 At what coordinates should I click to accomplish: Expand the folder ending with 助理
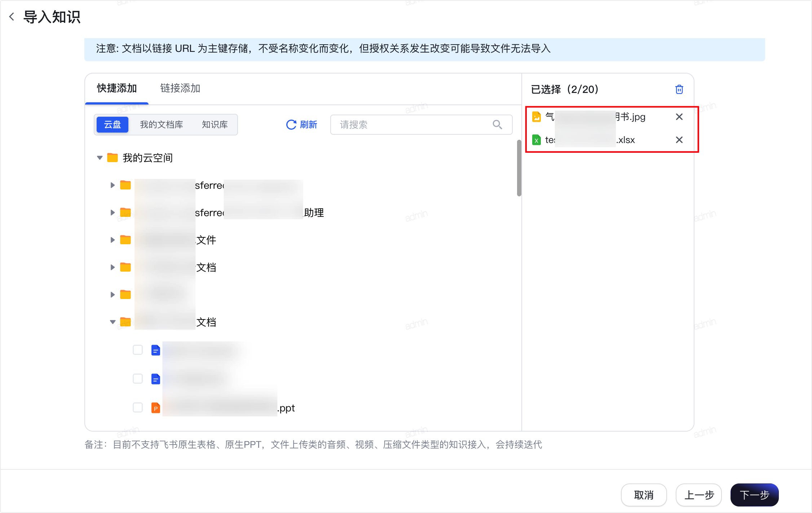(112, 213)
